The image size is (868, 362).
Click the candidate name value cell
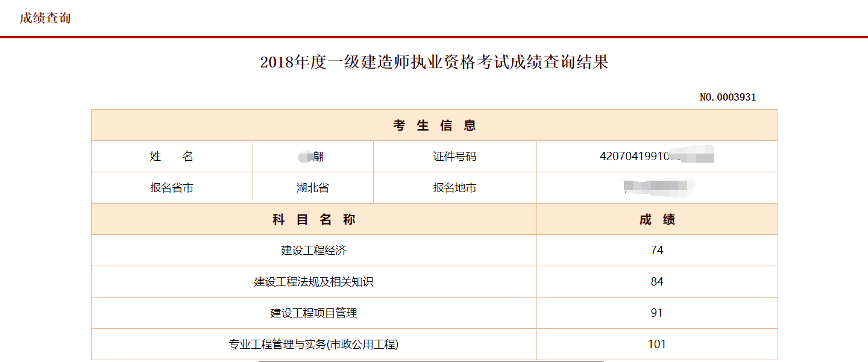[313, 157]
